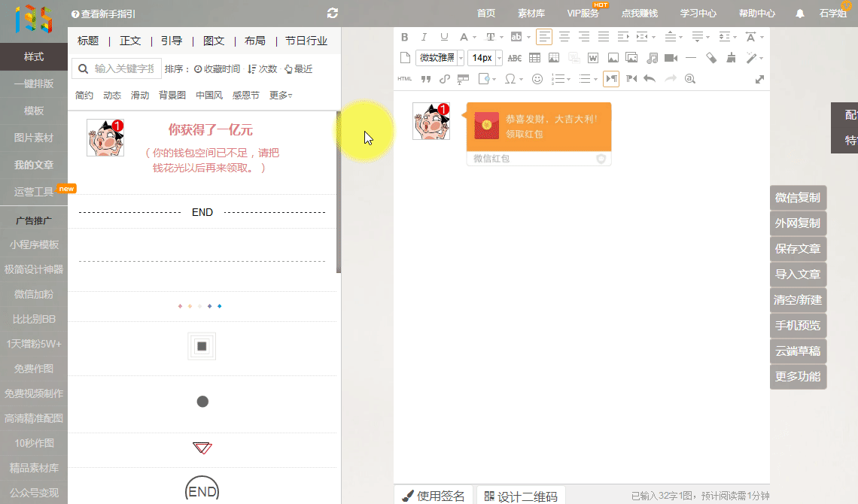
Task: Toggle left-to-right text direction
Action: [x=611, y=79]
